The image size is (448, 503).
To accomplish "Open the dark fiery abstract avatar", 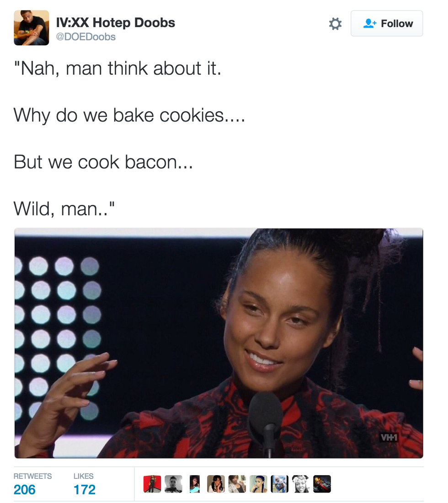I will [x=322, y=484].
